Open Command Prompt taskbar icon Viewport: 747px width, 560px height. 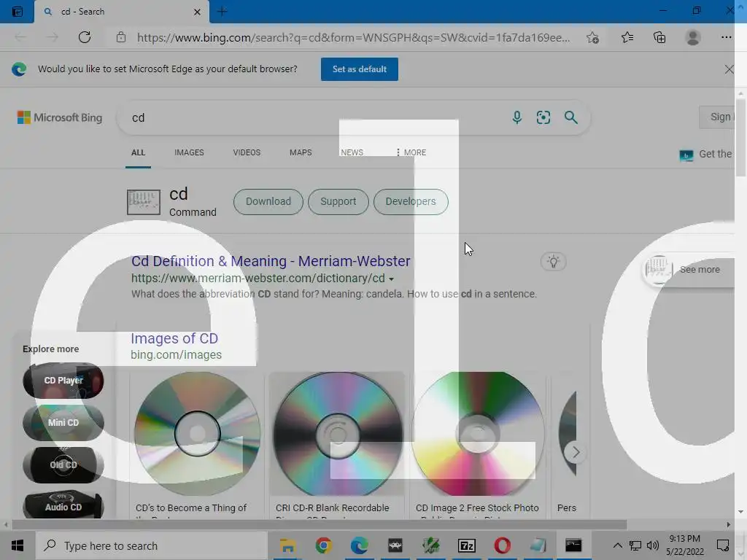[573, 545]
